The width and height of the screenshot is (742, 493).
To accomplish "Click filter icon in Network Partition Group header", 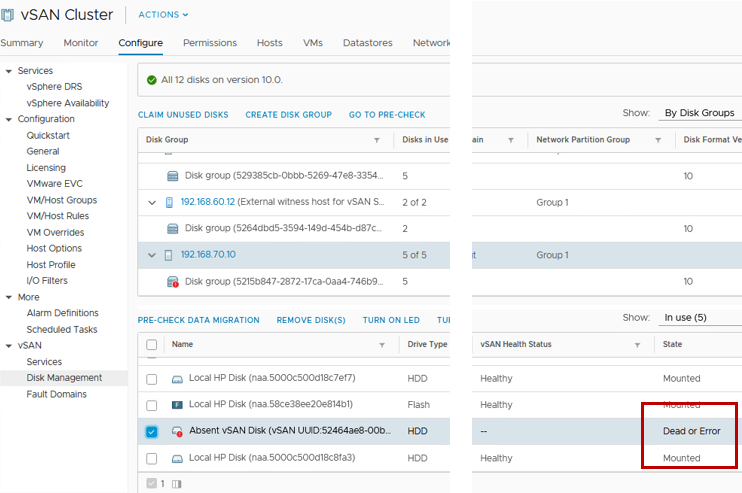I will [658, 140].
